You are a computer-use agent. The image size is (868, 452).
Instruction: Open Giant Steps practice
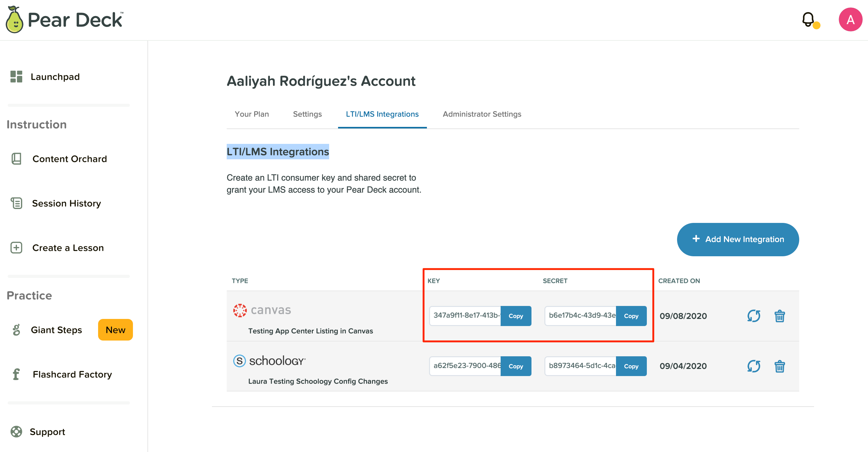(x=57, y=329)
